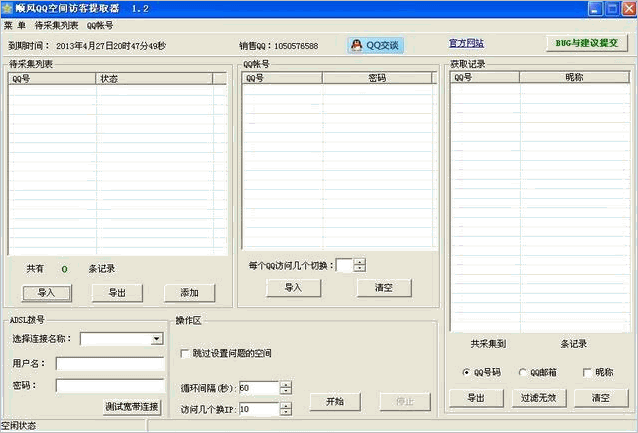This screenshot has width=638, height=433.
Task: Open the 待采集列表 menu
Action: point(57,25)
